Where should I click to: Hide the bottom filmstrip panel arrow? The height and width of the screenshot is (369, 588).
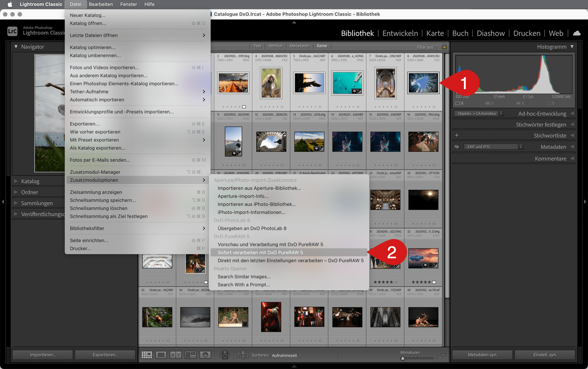[294, 366]
